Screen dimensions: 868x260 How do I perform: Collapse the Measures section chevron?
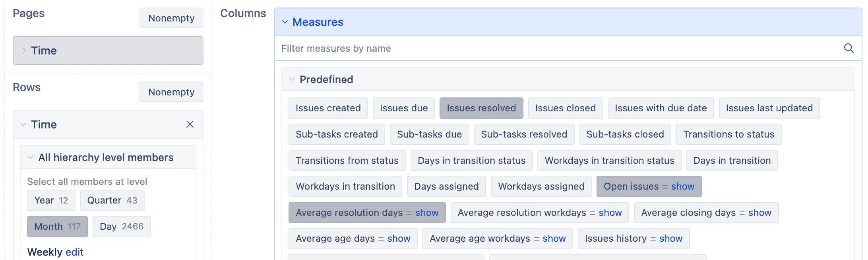285,22
